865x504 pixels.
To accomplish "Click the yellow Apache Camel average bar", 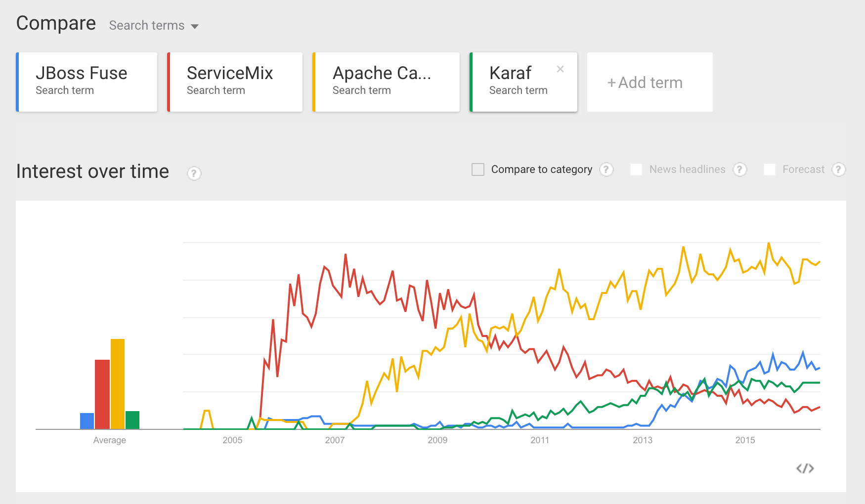I will [x=118, y=384].
